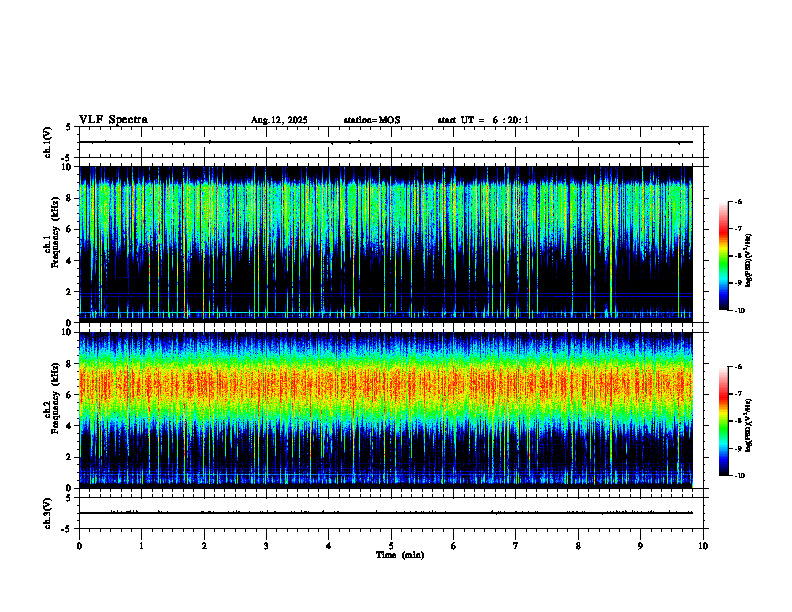Click time axis tick label "3"
This screenshot has width=792, height=612.
[x=266, y=546]
